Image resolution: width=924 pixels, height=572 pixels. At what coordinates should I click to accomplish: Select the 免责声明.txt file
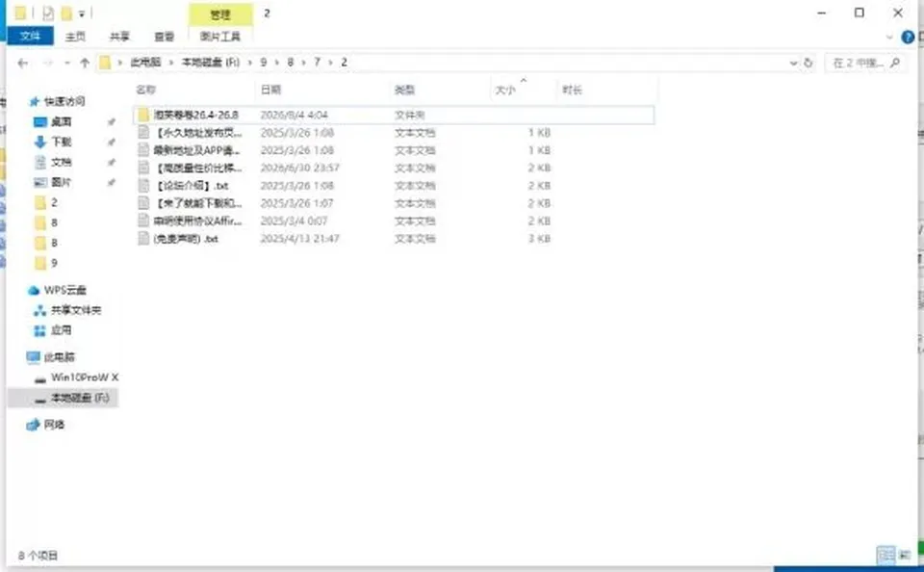click(186, 239)
